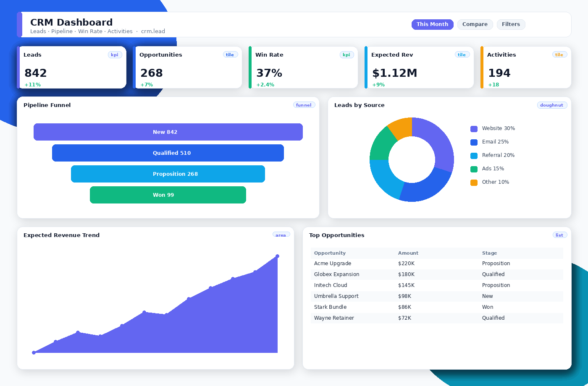Click the Referral 20% legend swatch
The height and width of the screenshot is (386, 588).
click(x=474, y=156)
